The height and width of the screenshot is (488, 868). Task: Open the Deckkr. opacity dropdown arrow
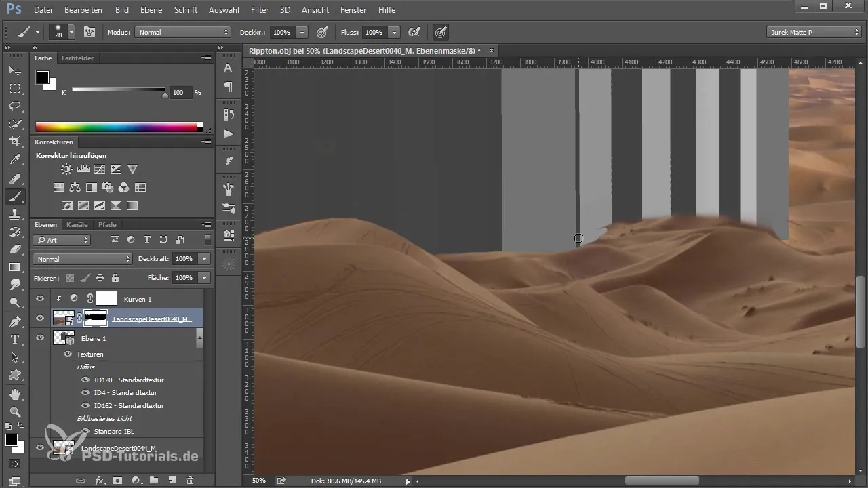coord(302,32)
